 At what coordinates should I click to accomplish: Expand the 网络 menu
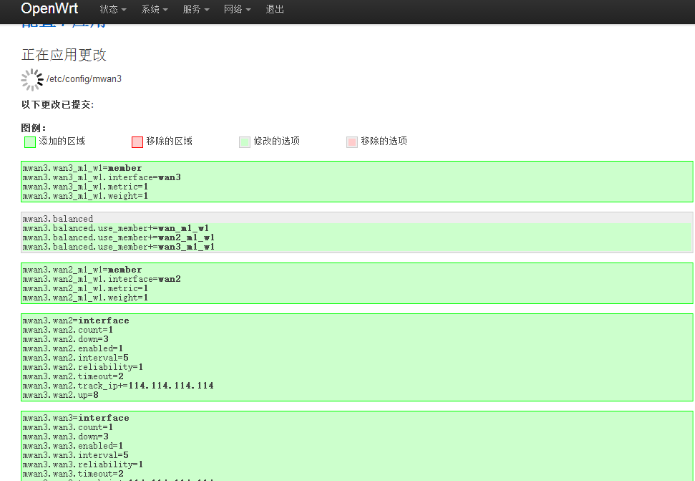(x=237, y=9)
